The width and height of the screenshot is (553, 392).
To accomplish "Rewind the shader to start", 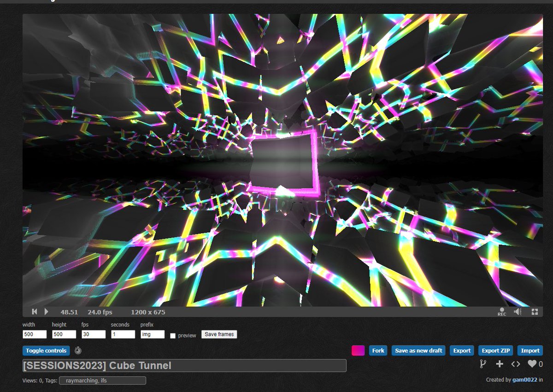I will coord(34,312).
